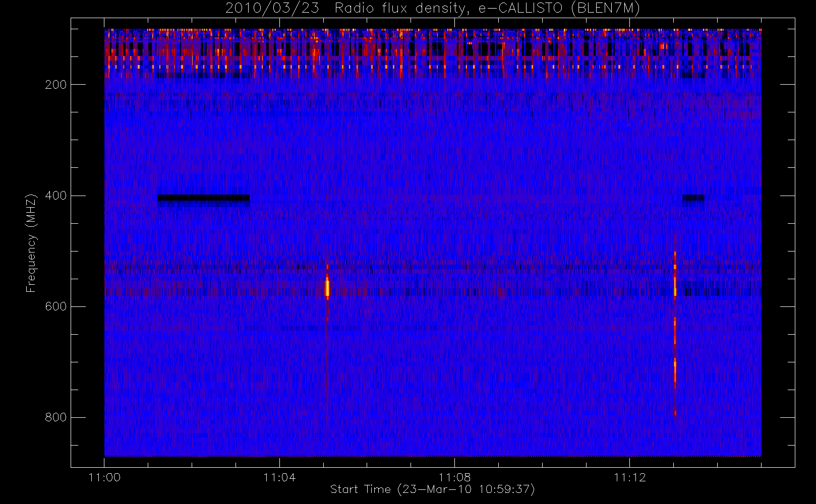The height and width of the screenshot is (504, 816).
Task: Click the 600 frequency tick label
Action: tap(56, 306)
